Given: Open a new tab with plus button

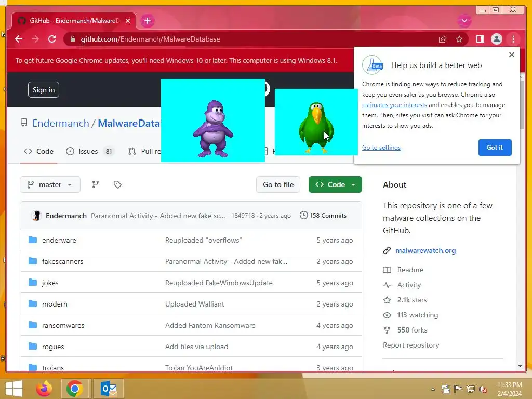Looking at the screenshot, I should point(147,21).
